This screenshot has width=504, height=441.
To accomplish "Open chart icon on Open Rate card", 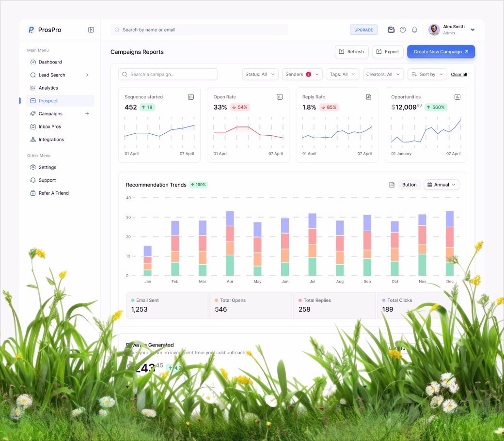I will click(x=280, y=97).
